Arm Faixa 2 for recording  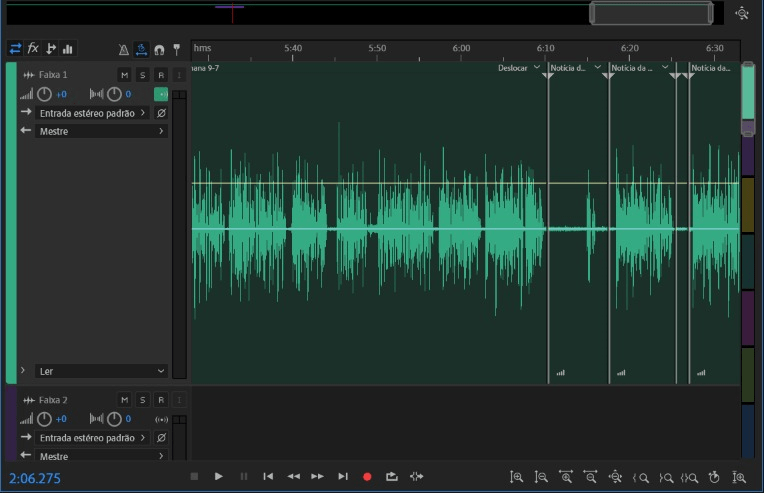point(161,400)
